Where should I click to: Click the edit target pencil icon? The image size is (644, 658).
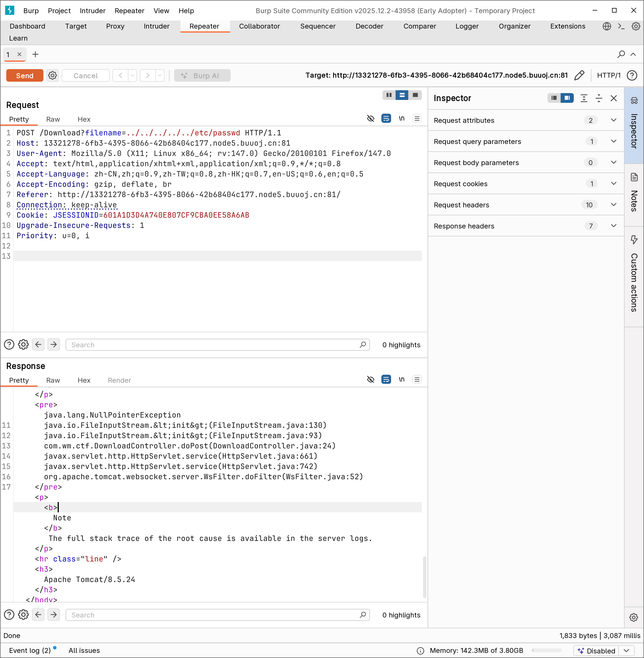[579, 75]
